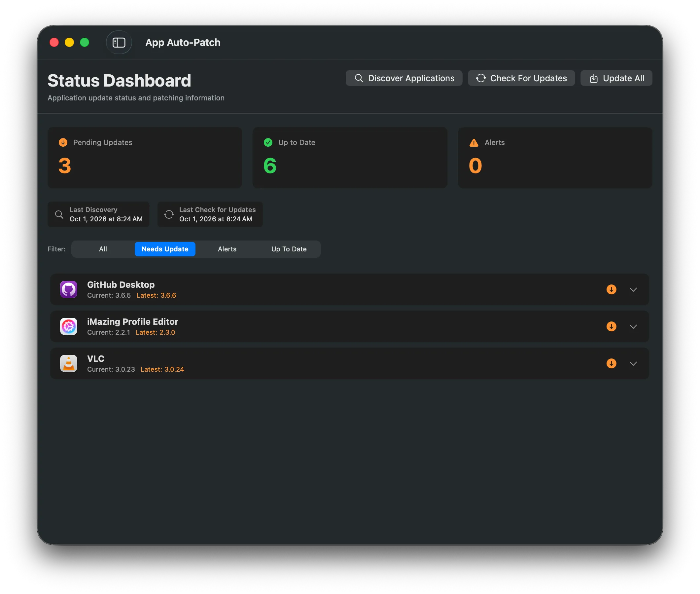Click the Up to Date count 6

[x=270, y=166]
